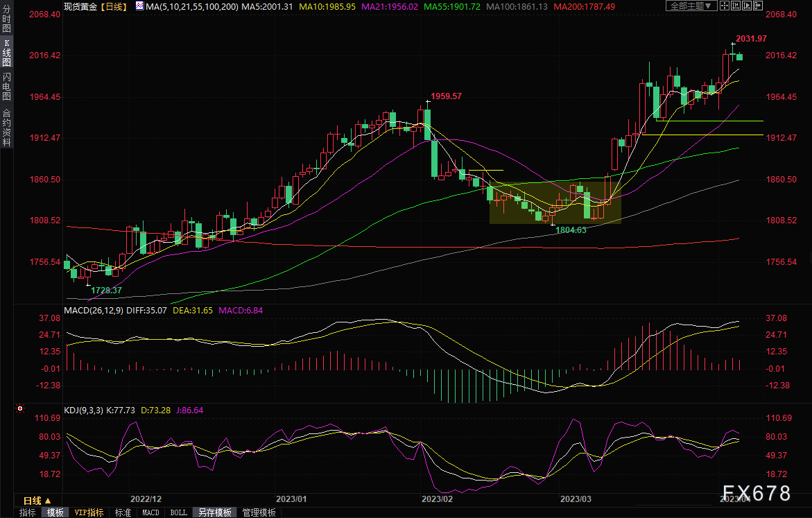The width and height of the screenshot is (812, 518).
Task: Apply the MACD template
Action: 150,512
